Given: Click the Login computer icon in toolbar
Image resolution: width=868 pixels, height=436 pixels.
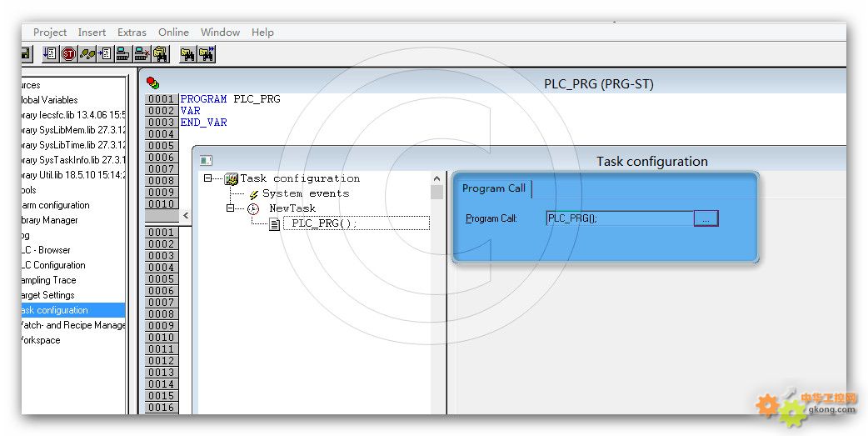Looking at the screenshot, I should coord(123,54).
